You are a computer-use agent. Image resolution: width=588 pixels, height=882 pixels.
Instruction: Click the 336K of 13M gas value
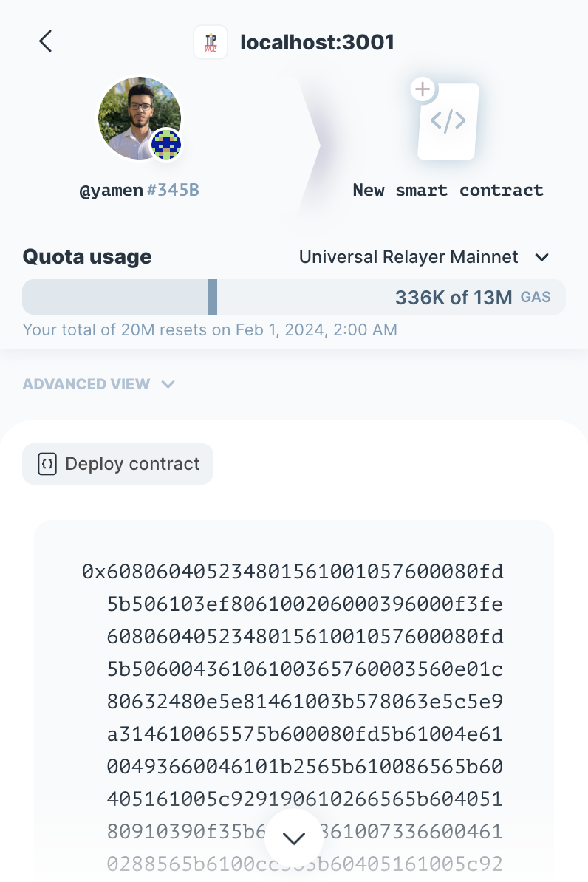point(453,298)
